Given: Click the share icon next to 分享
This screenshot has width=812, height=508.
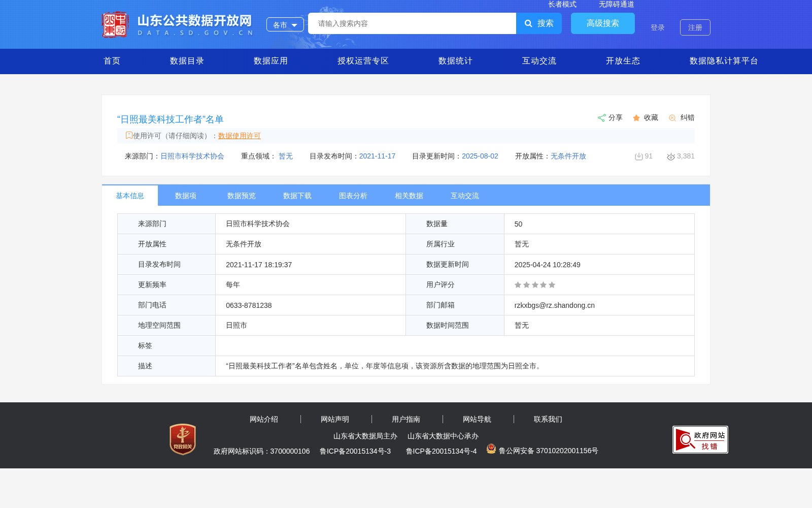Looking at the screenshot, I should point(601,118).
